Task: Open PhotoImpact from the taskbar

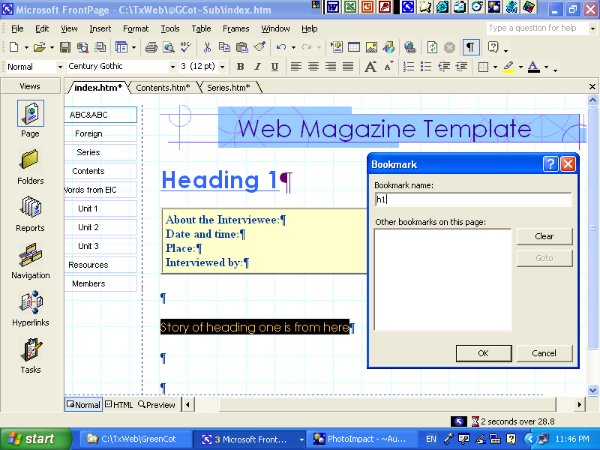Action: (x=361, y=439)
